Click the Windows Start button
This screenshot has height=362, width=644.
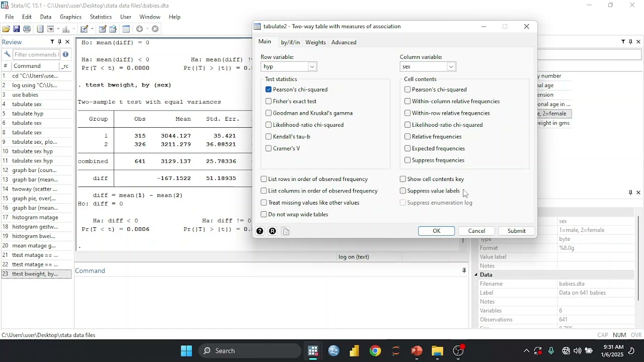click(187, 351)
